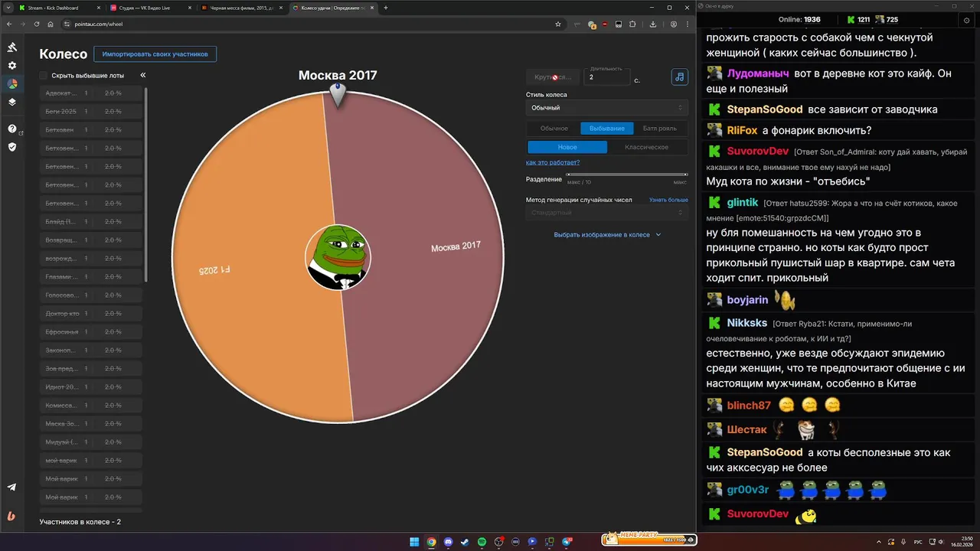
Task: Select 'Обычное' wheel mode
Action: click(x=554, y=129)
